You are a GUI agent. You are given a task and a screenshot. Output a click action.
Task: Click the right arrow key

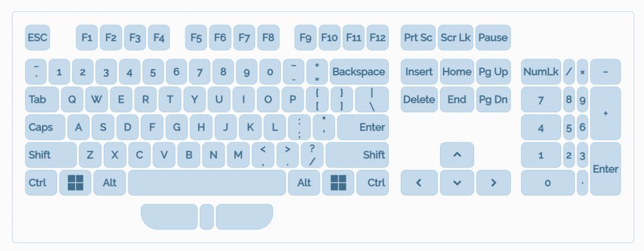point(493,182)
